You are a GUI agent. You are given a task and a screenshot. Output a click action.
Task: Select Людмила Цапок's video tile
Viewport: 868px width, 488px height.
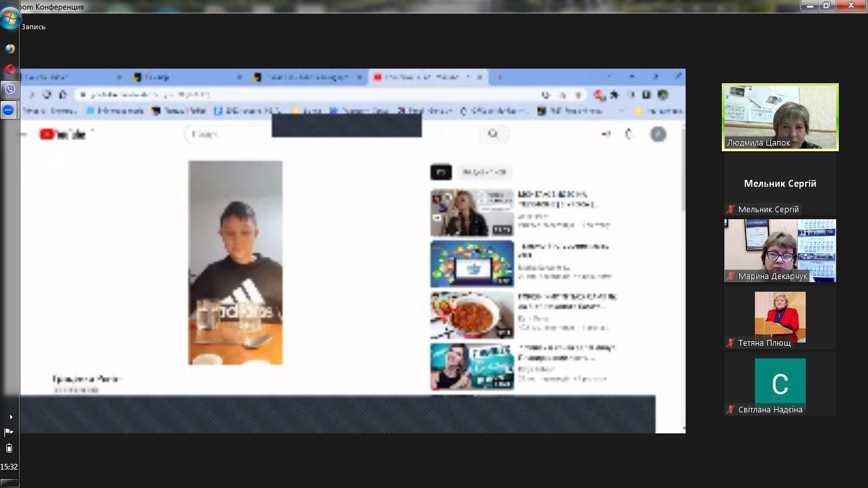click(x=780, y=118)
